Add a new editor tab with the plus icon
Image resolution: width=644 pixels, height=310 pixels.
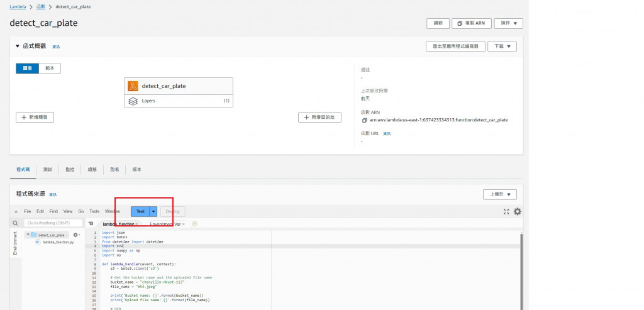tap(195, 224)
